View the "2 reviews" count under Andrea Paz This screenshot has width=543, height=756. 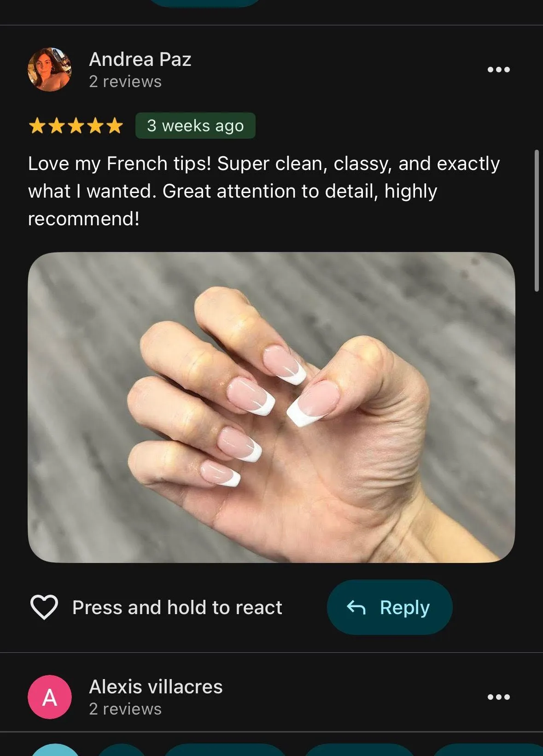tap(125, 82)
